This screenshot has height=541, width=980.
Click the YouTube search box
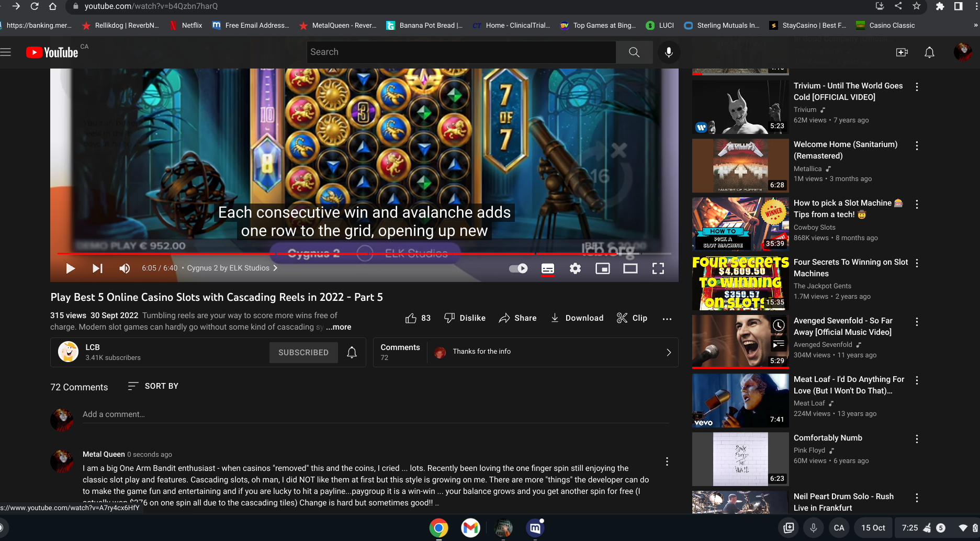pyautogui.click(x=461, y=52)
